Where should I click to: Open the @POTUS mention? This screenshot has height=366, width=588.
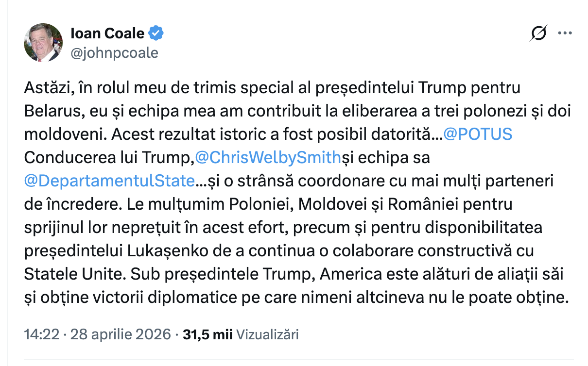(x=478, y=134)
